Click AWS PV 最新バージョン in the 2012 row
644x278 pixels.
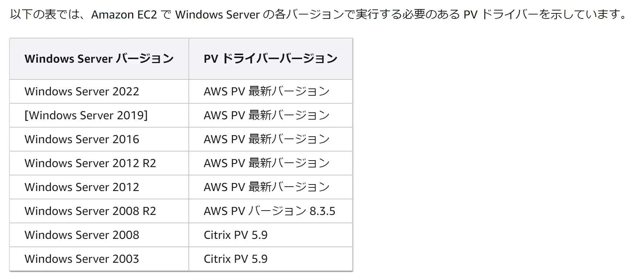[266, 187]
